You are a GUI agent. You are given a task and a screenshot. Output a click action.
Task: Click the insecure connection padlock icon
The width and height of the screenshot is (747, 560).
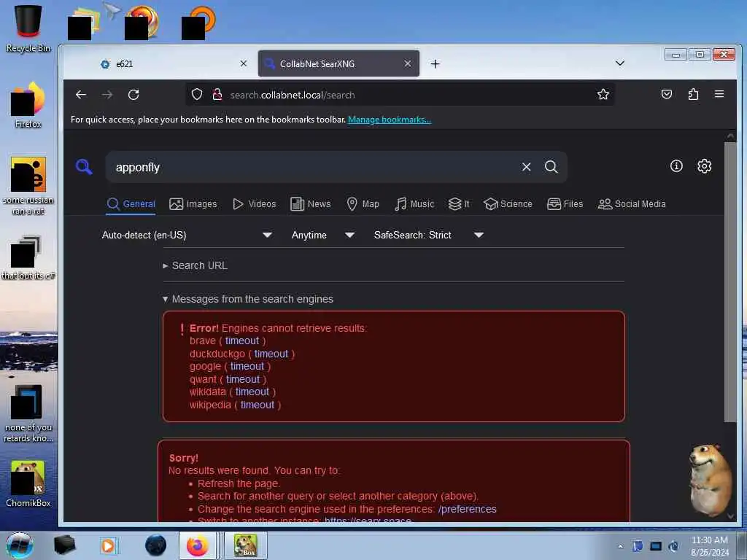pos(217,94)
